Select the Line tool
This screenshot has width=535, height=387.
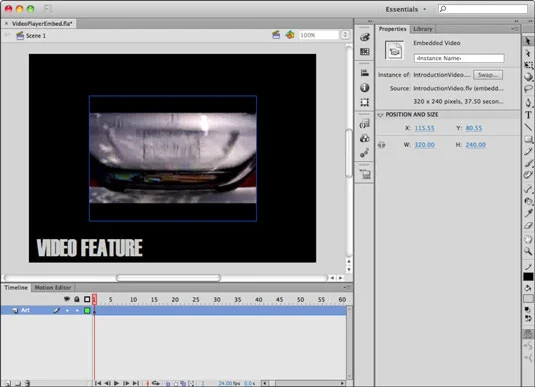click(528, 127)
